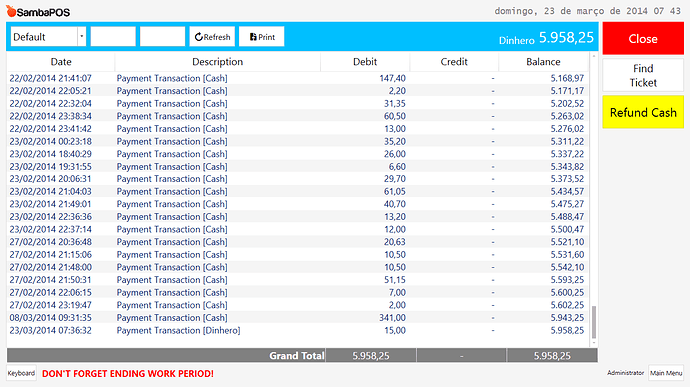
Task: Open the on-screen Keyboard
Action: click(21, 373)
